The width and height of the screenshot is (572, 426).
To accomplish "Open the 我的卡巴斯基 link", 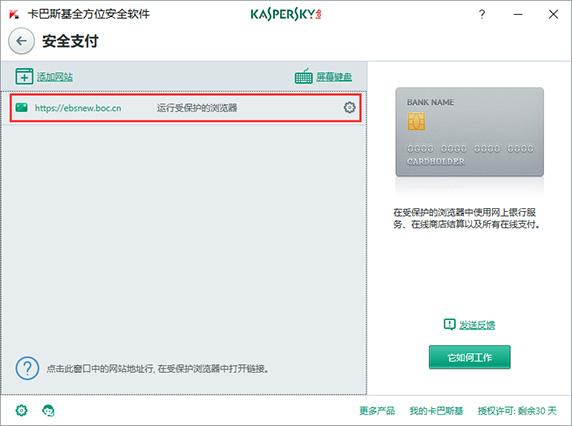I will (436, 411).
